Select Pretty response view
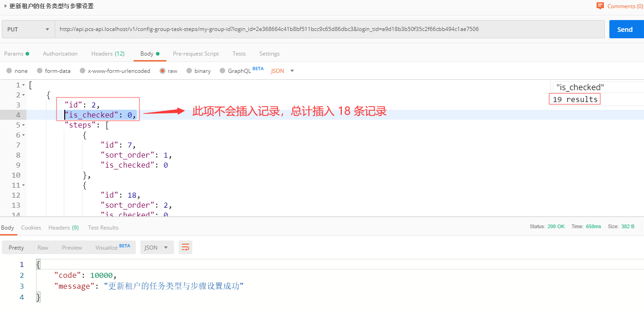Image resolution: width=644 pixels, height=312 pixels. pos(16,247)
